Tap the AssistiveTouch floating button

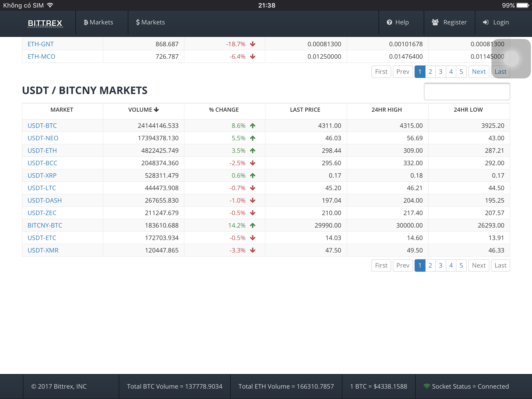[511, 58]
